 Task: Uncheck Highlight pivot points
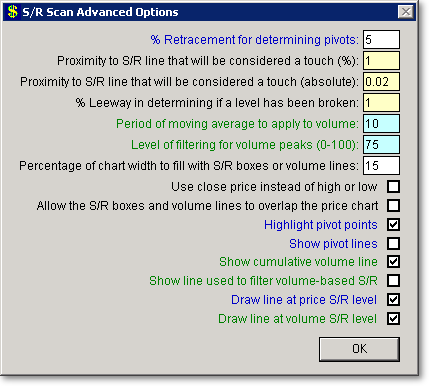tap(393, 225)
